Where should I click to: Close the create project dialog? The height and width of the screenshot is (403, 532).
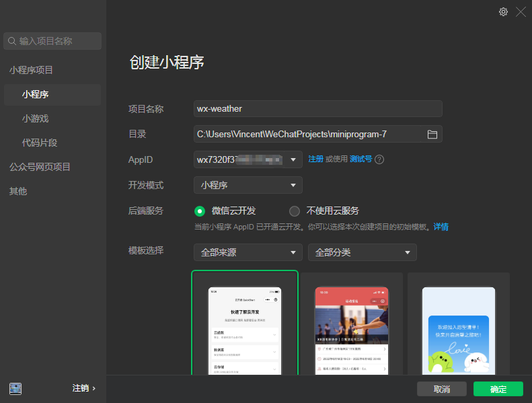521,12
